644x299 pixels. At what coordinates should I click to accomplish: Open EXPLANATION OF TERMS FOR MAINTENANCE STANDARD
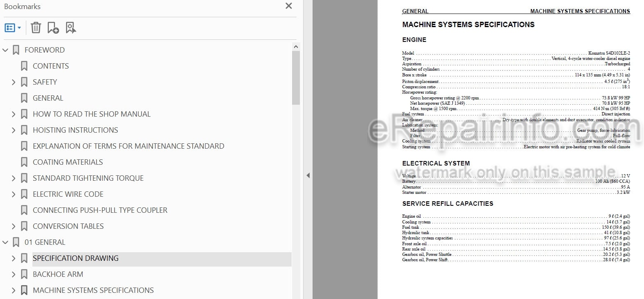point(128,146)
